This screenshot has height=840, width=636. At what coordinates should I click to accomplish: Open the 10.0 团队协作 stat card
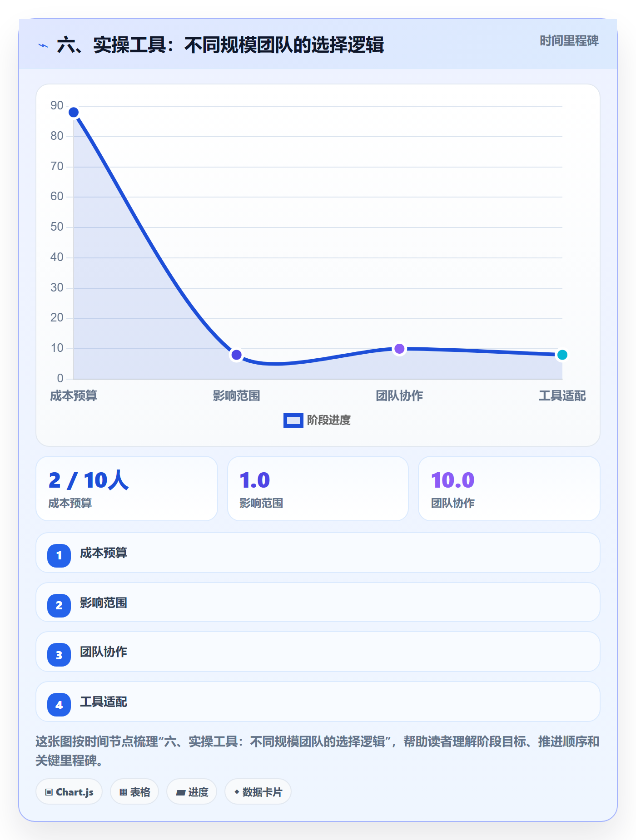click(x=509, y=489)
